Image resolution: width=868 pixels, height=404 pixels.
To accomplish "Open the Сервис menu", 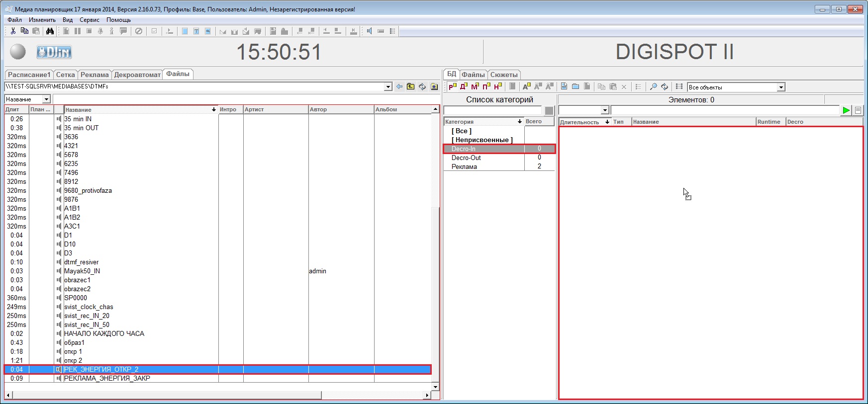I will (x=90, y=20).
